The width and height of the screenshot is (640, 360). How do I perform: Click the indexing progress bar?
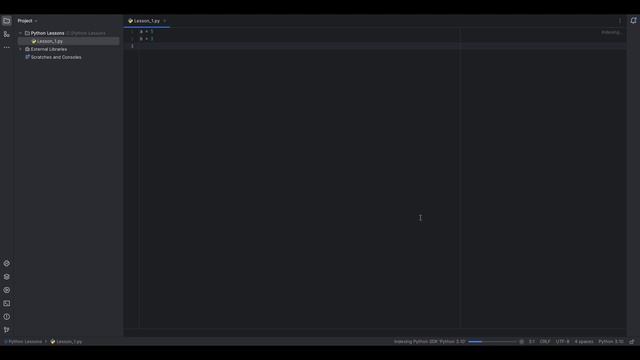pos(492,342)
